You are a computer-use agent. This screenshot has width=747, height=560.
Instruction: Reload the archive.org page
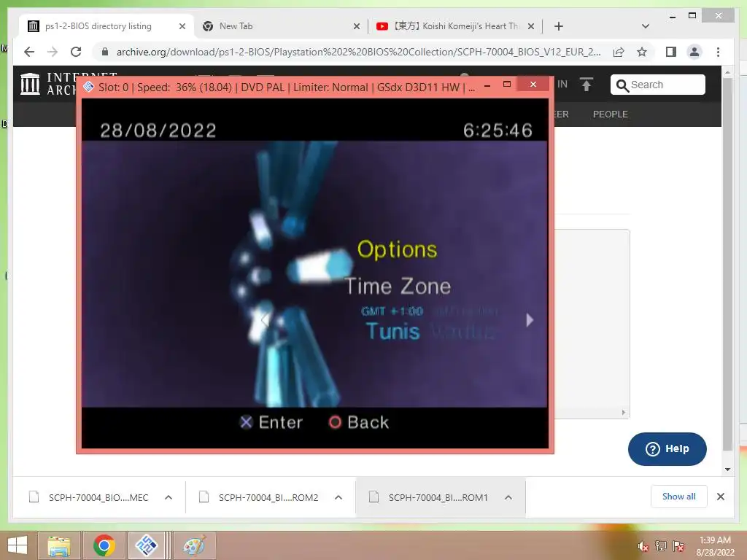pyautogui.click(x=76, y=52)
